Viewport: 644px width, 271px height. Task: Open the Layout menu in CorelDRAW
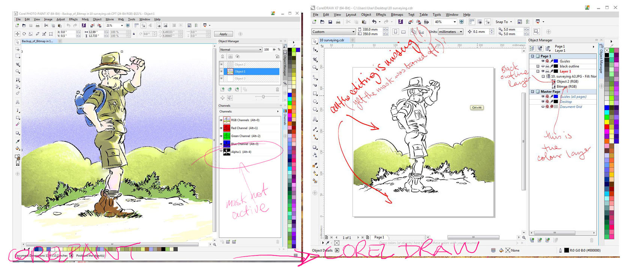(x=351, y=15)
